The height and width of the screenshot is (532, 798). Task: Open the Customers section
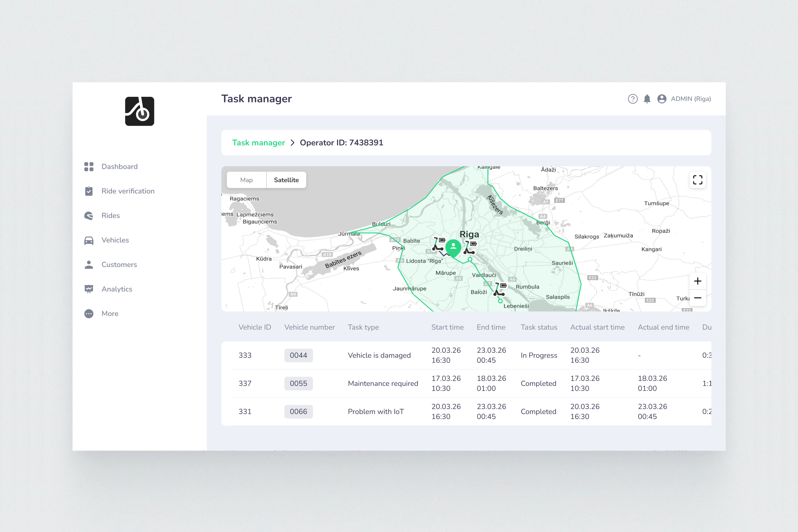[119, 265]
